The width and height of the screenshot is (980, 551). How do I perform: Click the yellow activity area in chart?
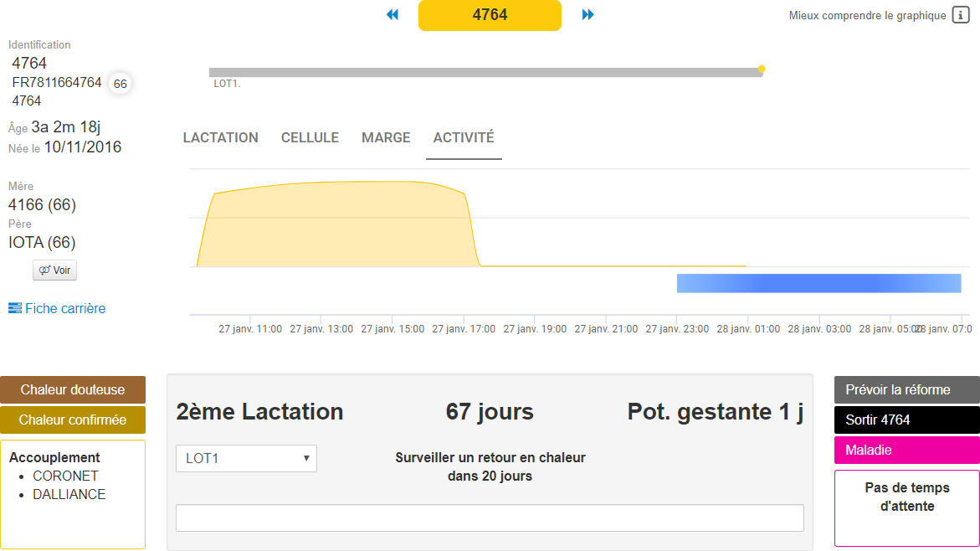coord(337,225)
